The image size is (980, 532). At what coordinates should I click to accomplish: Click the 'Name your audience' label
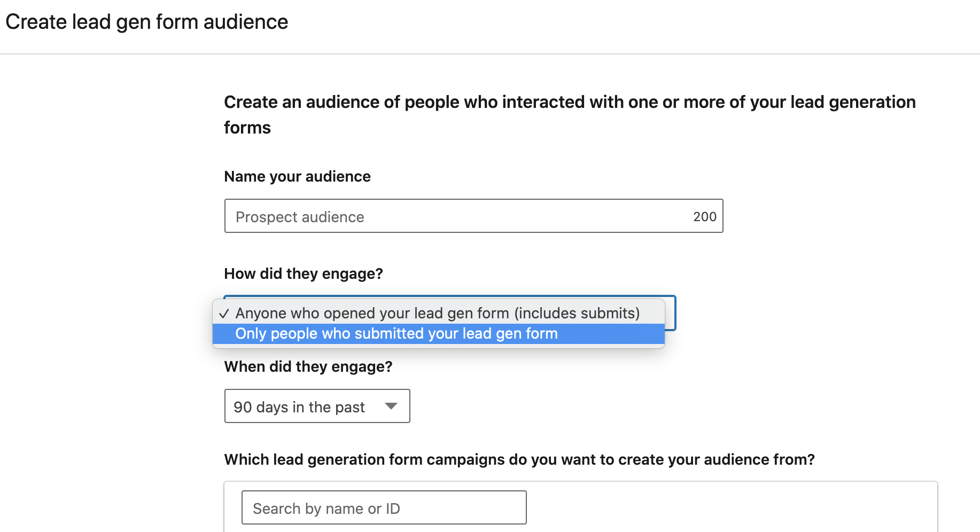point(297,177)
